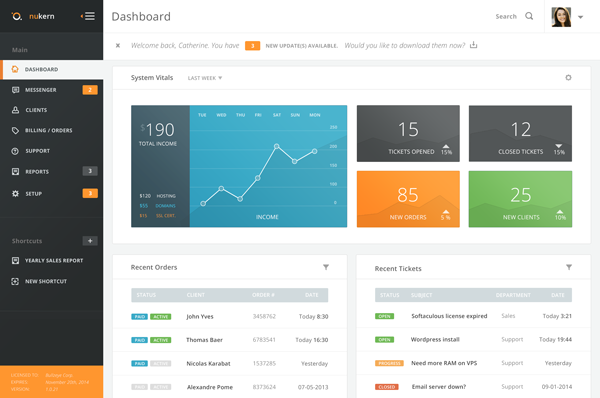600x398 pixels.
Task: Open Nicolas Karabat order row
Action: click(x=230, y=364)
